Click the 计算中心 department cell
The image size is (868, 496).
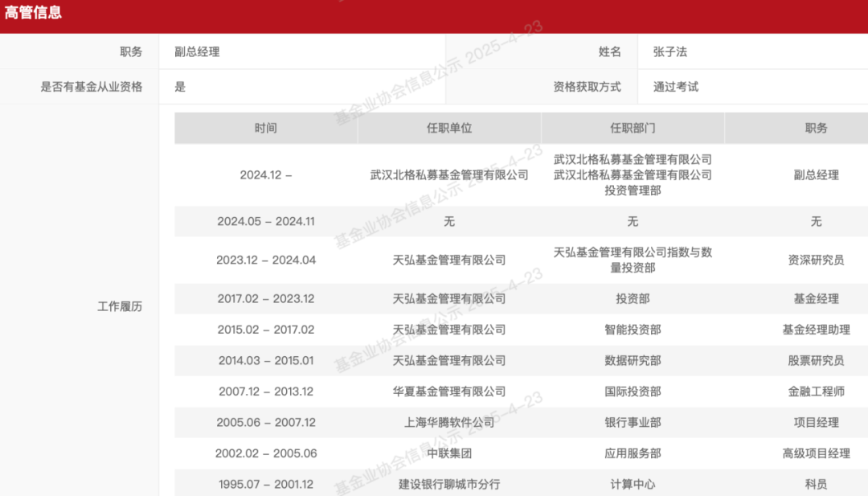633,485
